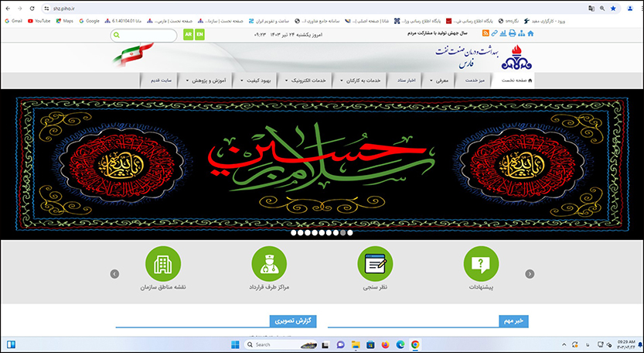Go back with the browser back arrow
Screen dimensions: 644x353
click(x=8, y=9)
